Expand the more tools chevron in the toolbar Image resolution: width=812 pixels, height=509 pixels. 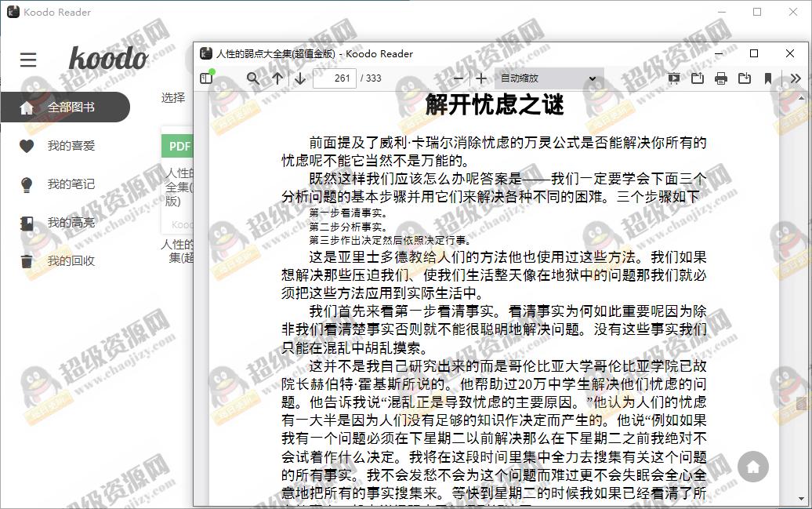796,78
